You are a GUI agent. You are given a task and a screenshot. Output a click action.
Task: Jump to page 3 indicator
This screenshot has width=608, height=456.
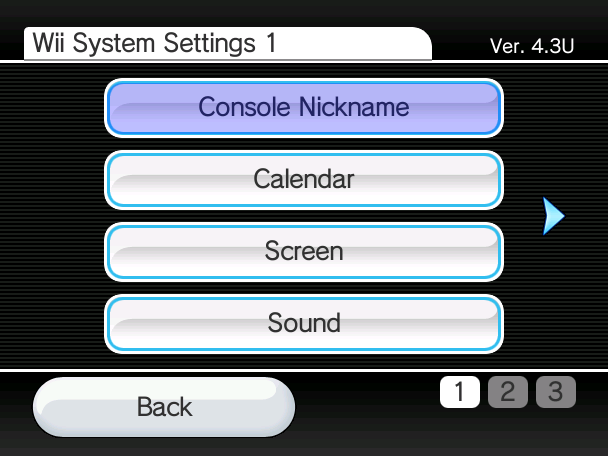pos(556,392)
